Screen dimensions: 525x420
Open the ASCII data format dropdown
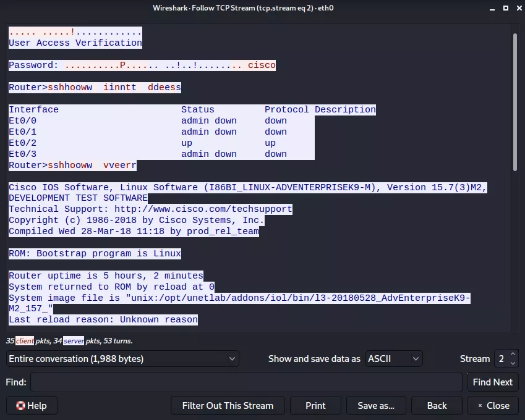click(x=393, y=359)
